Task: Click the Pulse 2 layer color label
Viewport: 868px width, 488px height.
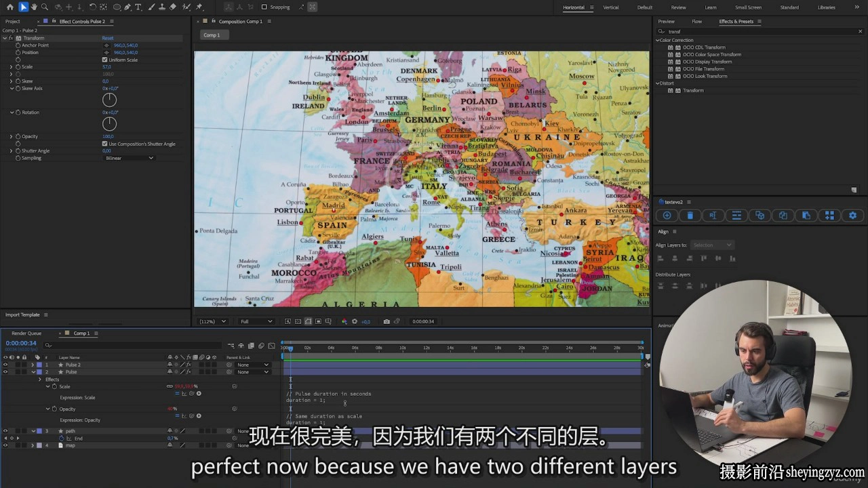Action: [x=39, y=365]
